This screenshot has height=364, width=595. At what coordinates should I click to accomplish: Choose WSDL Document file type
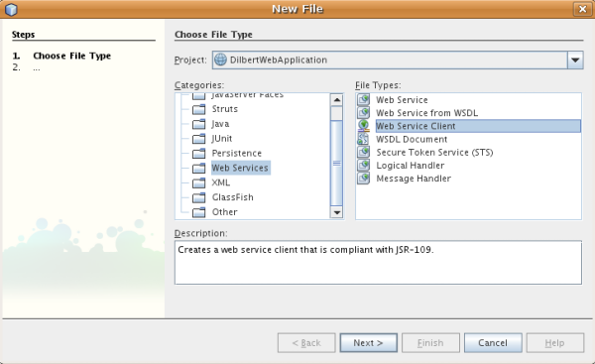click(412, 139)
